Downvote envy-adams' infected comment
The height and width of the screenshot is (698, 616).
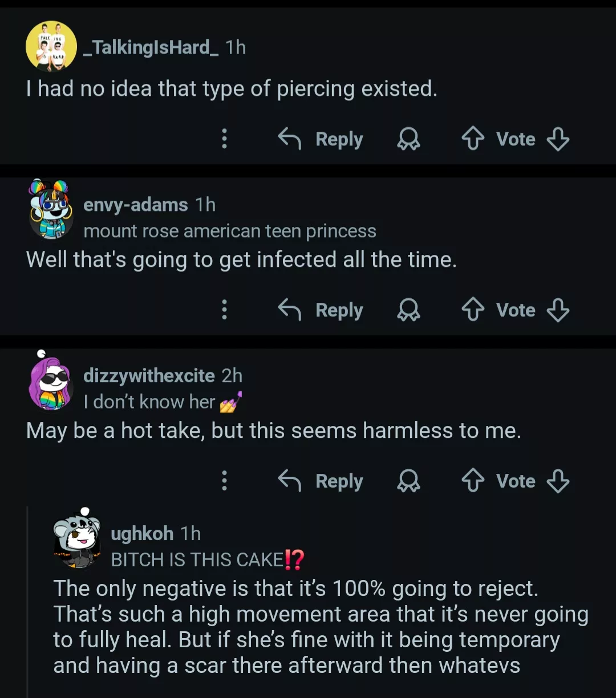(558, 310)
